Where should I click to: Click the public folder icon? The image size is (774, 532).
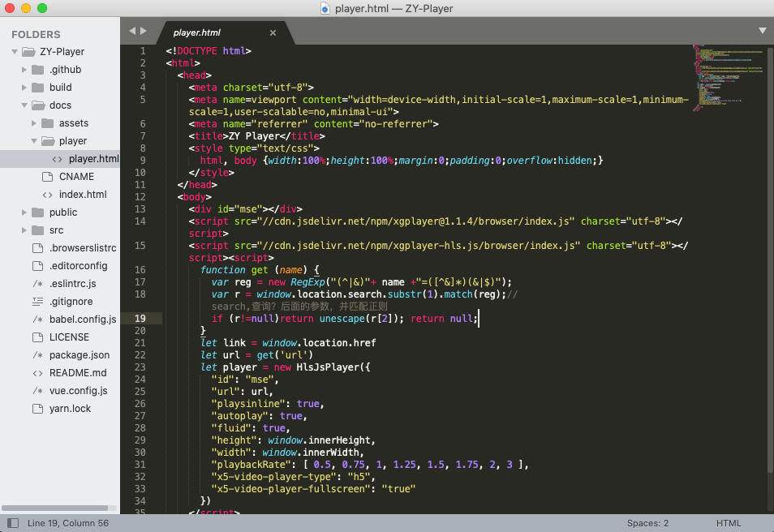click(x=38, y=212)
